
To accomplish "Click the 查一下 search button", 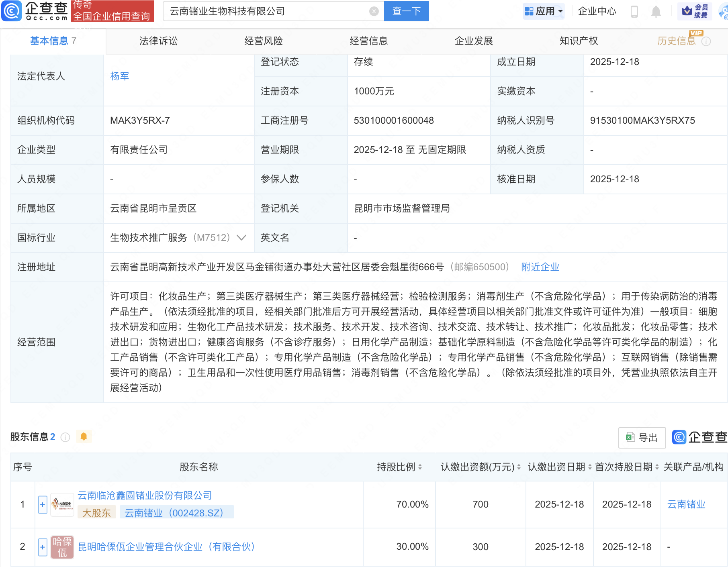I will (406, 11).
